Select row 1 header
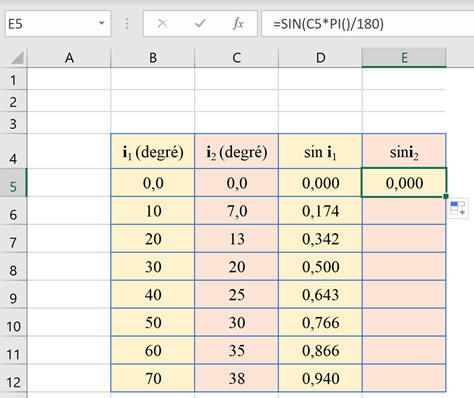This screenshot has width=474, height=398. 13,79
